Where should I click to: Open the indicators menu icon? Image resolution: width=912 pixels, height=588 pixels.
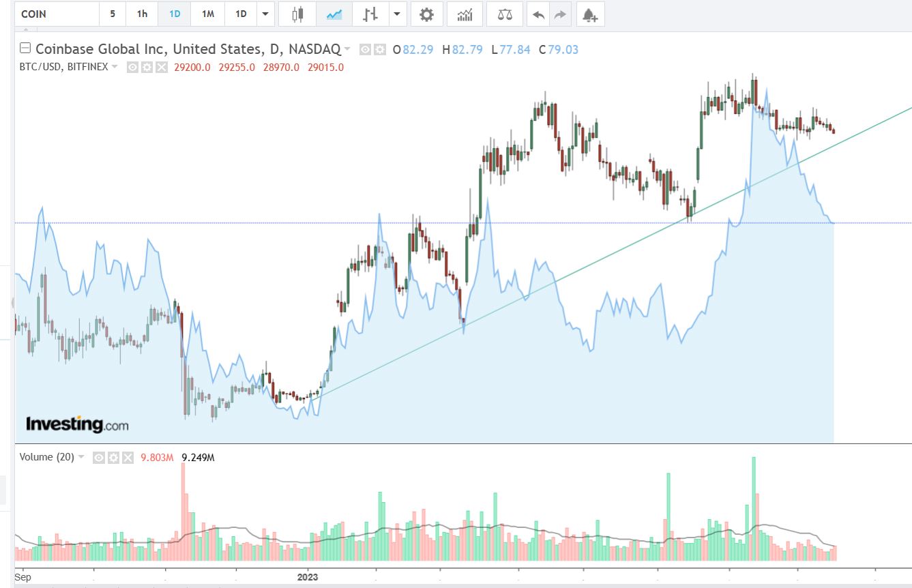point(465,14)
